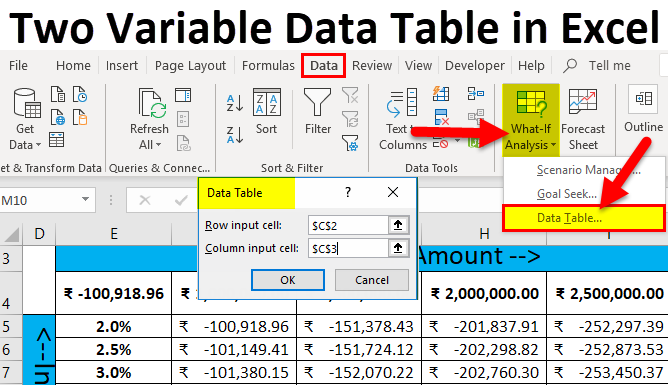Open the custom Sort dialog
This screenshot has height=385, width=668.
(x=267, y=112)
